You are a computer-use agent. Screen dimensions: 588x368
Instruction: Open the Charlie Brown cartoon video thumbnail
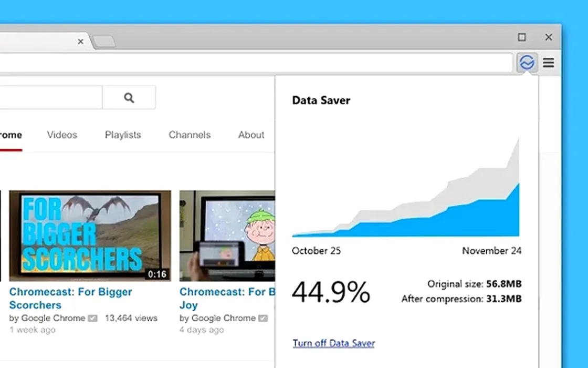coord(227,236)
